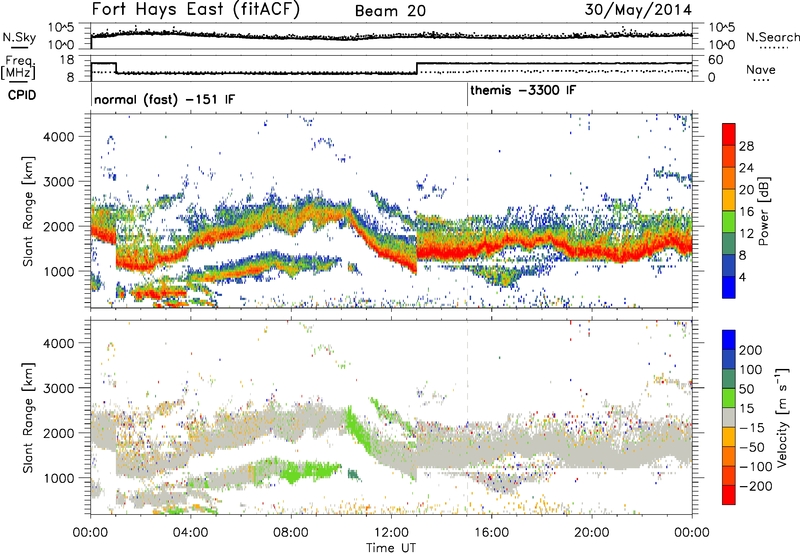This screenshot has width=800, height=554.
Task: Click the 'N.Search' legend label
Action: (x=773, y=37)
